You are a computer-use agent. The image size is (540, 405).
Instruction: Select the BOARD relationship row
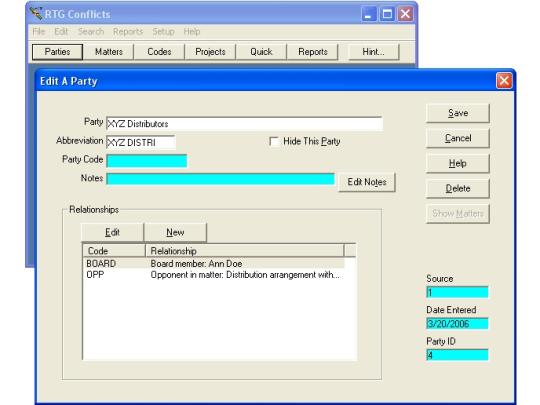[x=214, y=263]
